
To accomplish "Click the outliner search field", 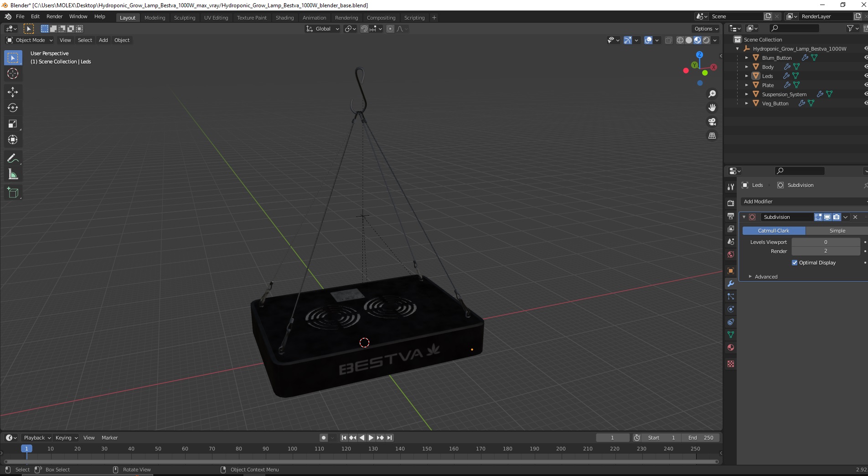I will pyautogui.click(x=794, y=28).
